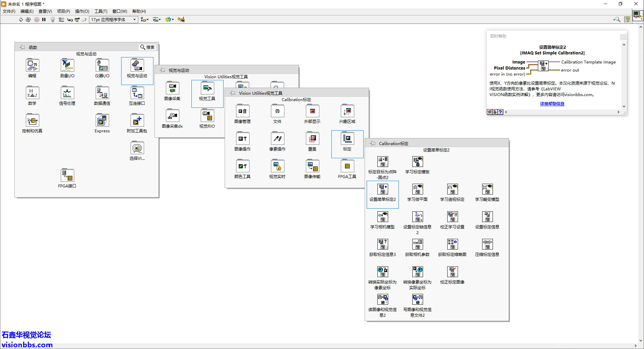The width and height of the screenshot is (644, 349).
Task: Open the 17pt application font dropdown
Action: pos(114,20)
